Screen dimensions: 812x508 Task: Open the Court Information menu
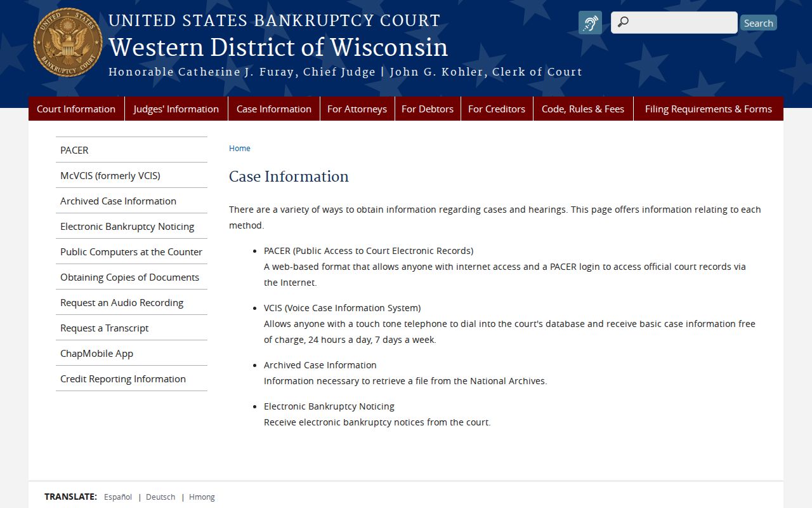[x=76, y=109]
